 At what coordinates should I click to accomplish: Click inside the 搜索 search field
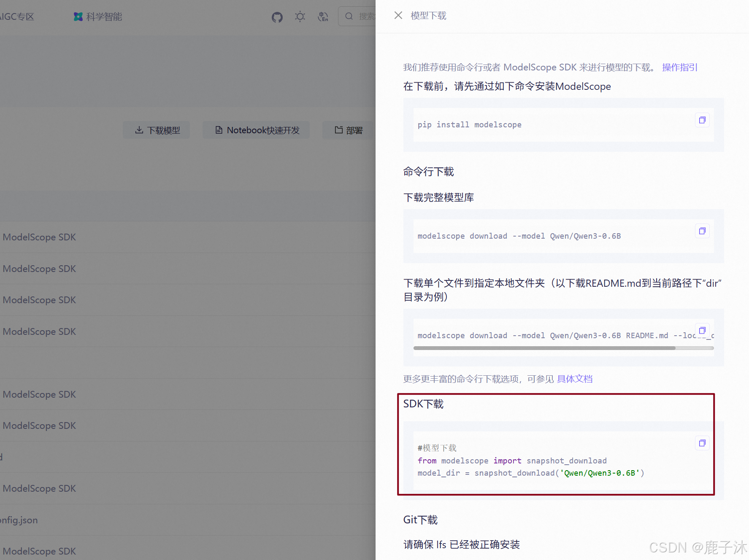click(367, 16)
